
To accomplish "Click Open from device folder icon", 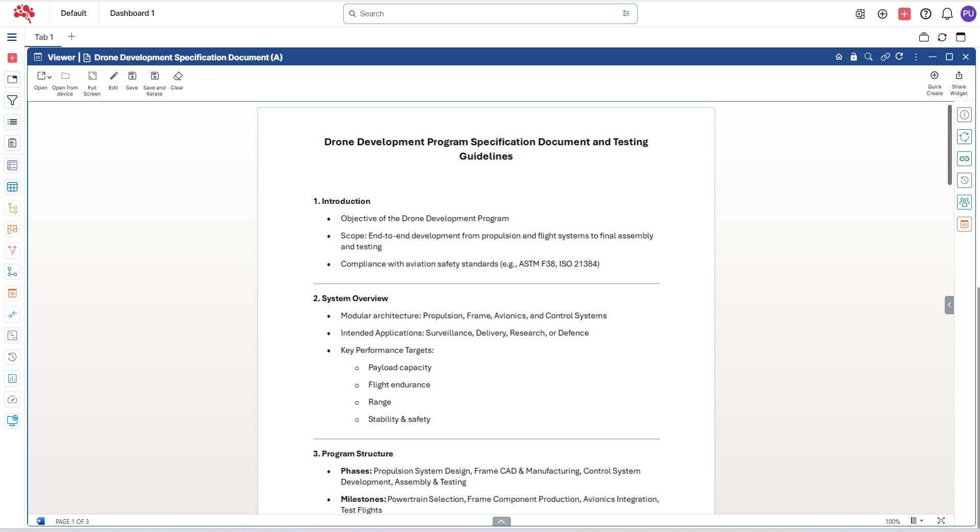I will [x=65, y=77].
